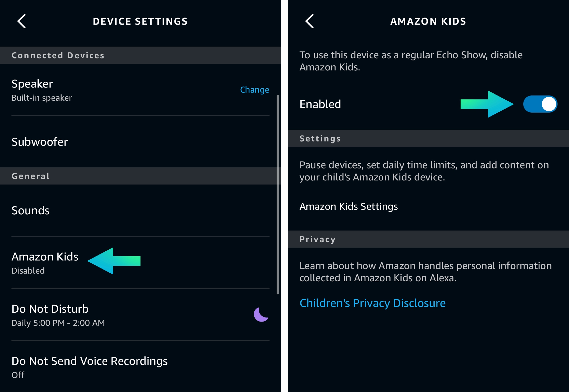Turn off the Amazon Kids Enabled toggle

540,104
